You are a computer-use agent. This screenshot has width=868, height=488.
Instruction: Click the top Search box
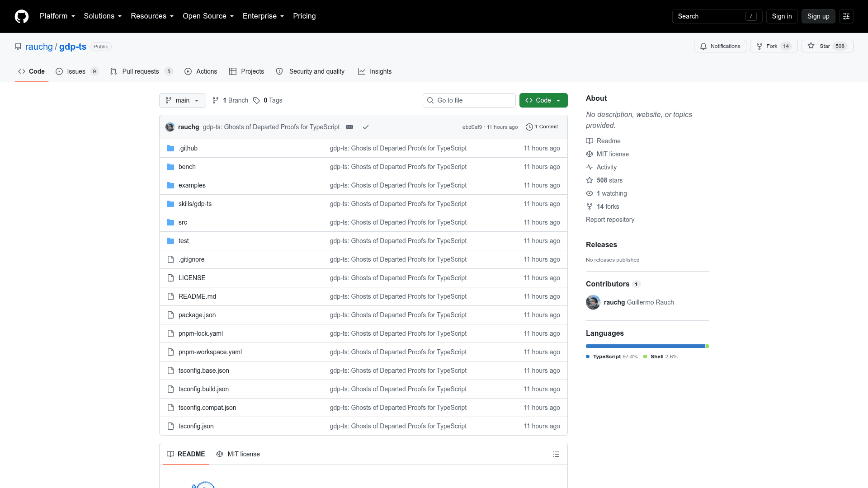point(717,16)
